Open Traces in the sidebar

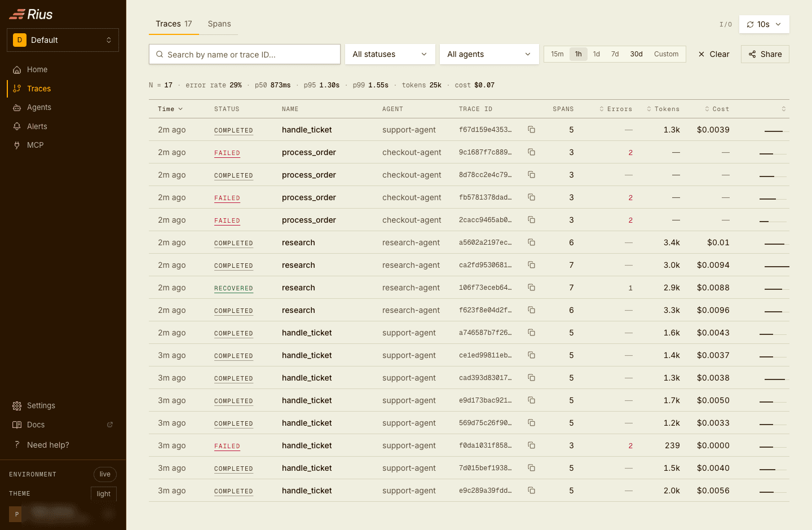[x=63, y=89]
